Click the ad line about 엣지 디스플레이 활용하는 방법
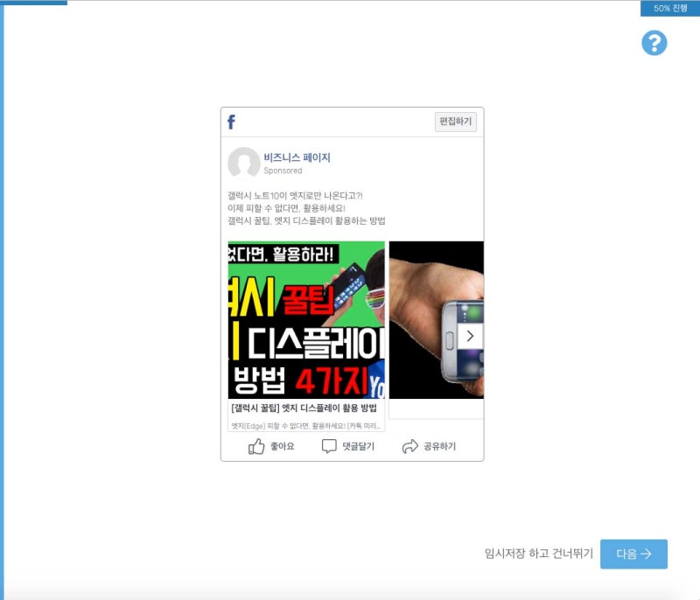Image resolution: width=700 pixels, height=600 pixels. [x=306, y=220]
